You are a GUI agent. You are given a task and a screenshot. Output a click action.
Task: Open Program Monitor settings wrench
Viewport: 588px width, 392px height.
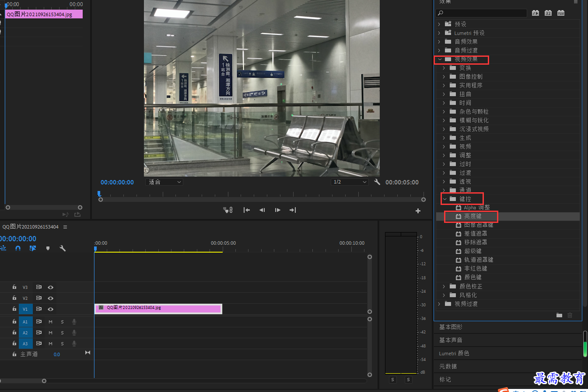377,182
